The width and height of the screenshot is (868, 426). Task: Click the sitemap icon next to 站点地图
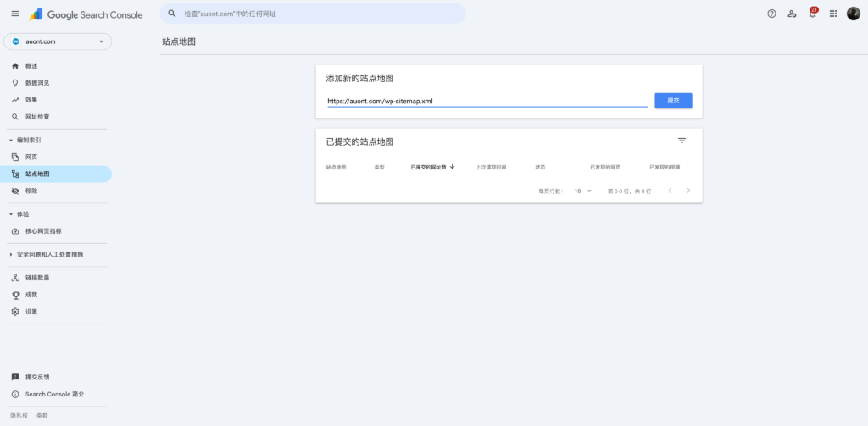coord(15,174)
